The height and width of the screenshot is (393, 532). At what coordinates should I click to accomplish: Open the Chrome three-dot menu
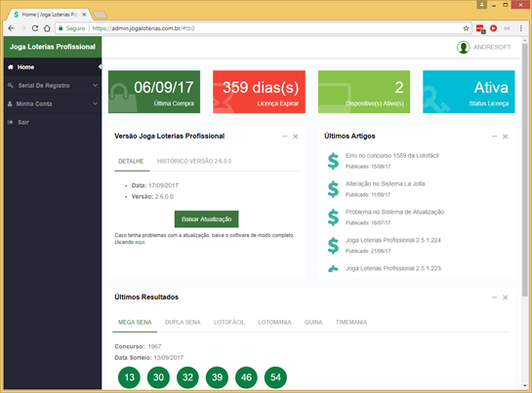pyautogui.click(x=521, y=28)
